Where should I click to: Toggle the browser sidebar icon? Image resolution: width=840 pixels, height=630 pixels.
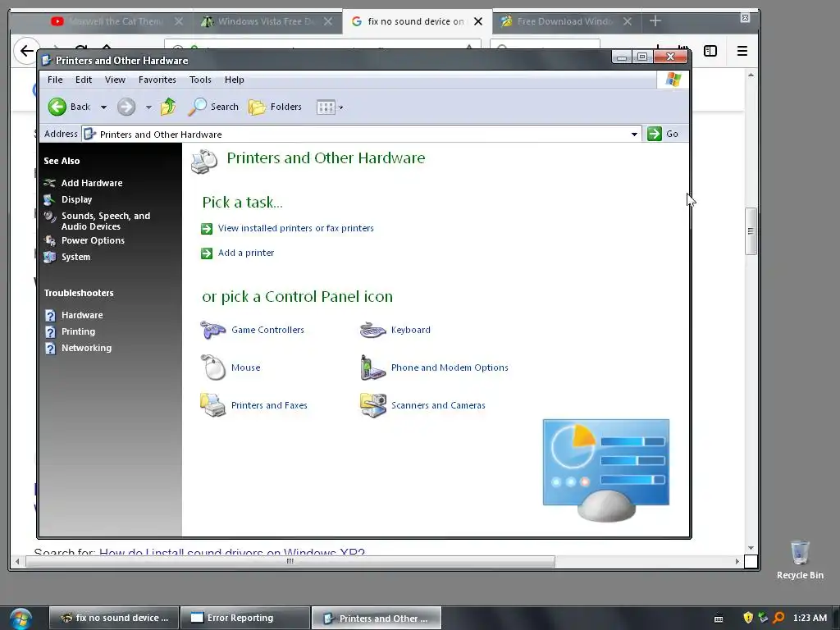click(710, 51)
